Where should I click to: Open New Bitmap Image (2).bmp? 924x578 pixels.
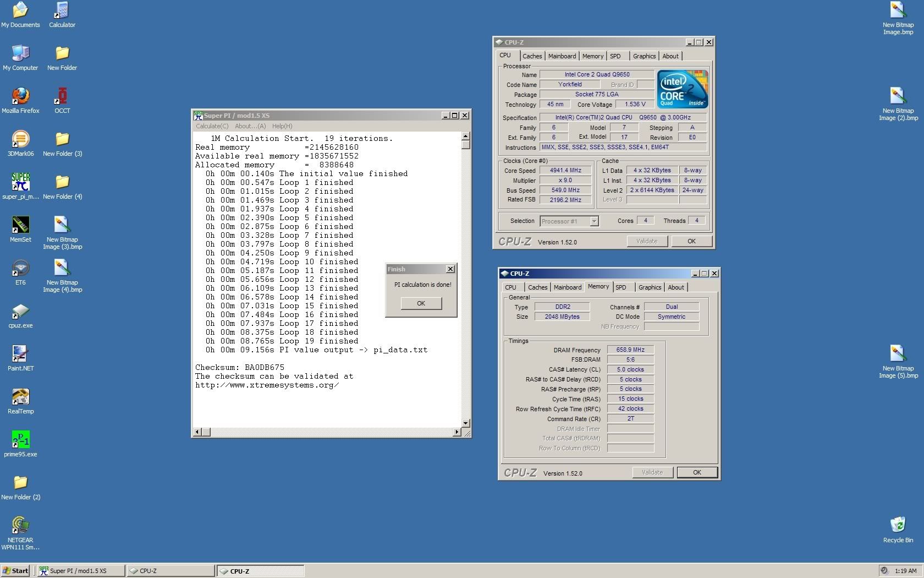click(898, 103)
